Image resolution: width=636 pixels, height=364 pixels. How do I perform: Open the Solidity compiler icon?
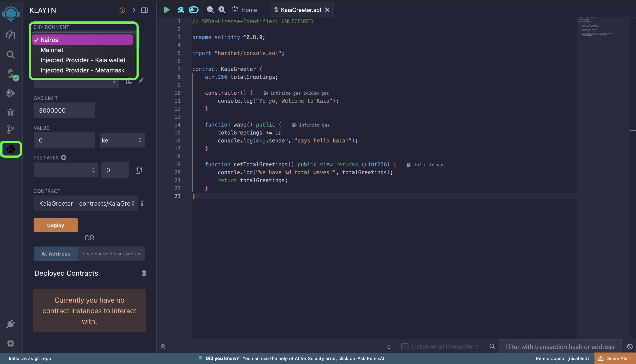(11, 74)
